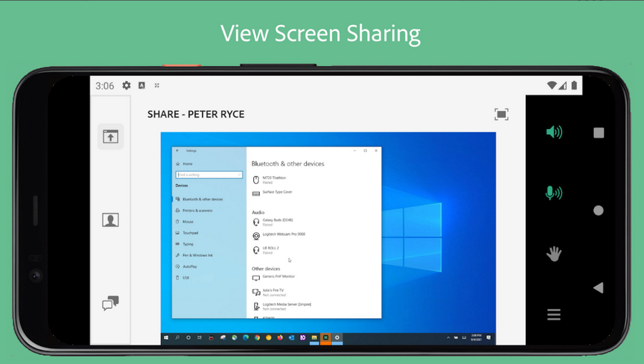Select the Galaxy Buds audio device
The width and height of the screenshot is (644, 364).
276,222
